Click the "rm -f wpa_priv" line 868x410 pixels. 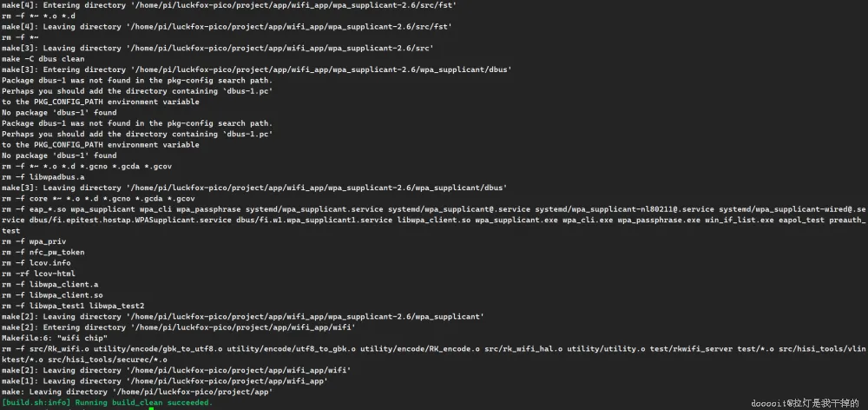34,241
